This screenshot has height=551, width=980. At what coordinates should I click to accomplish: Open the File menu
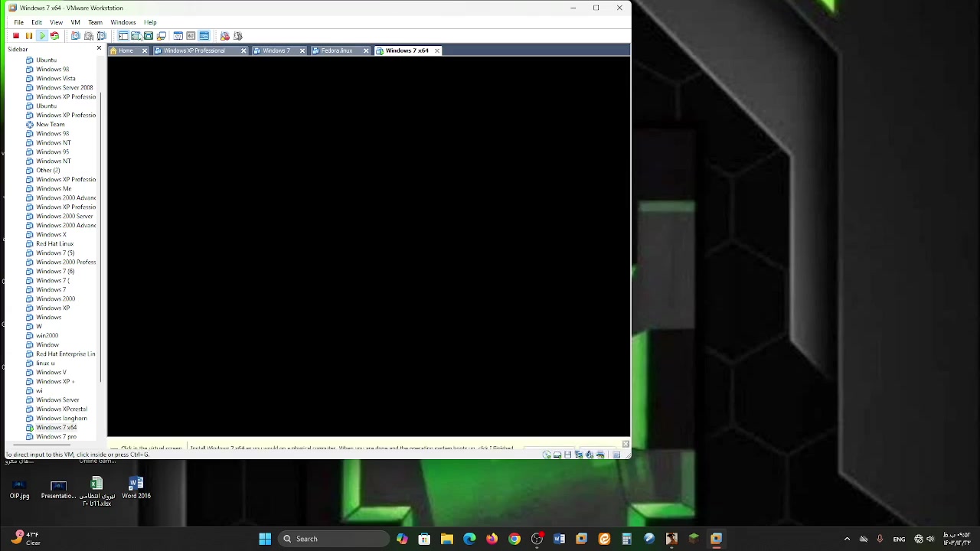tap(18, 22)
